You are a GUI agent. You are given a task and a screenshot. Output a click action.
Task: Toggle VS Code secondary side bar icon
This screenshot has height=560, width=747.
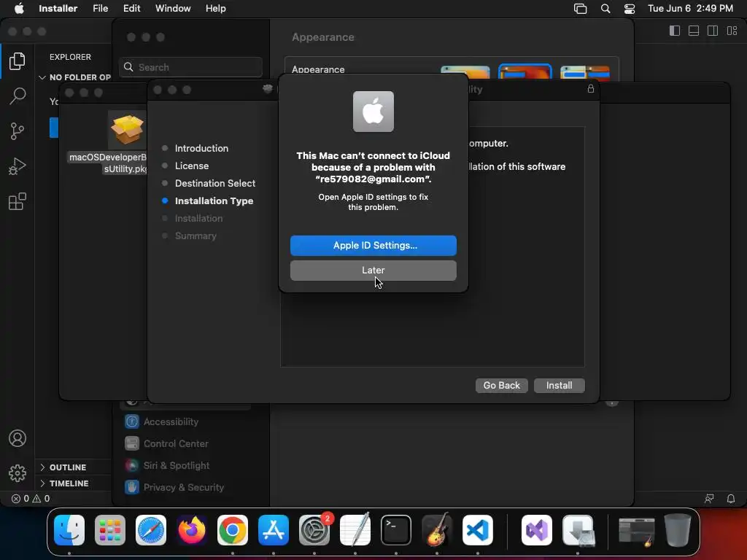point(713,31)
